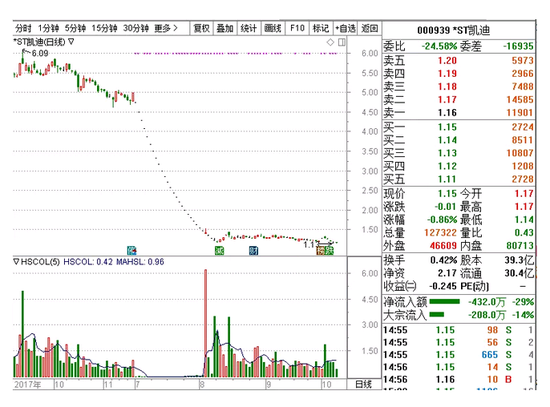Click the 标记 mark button

click(x=321, y=28)
